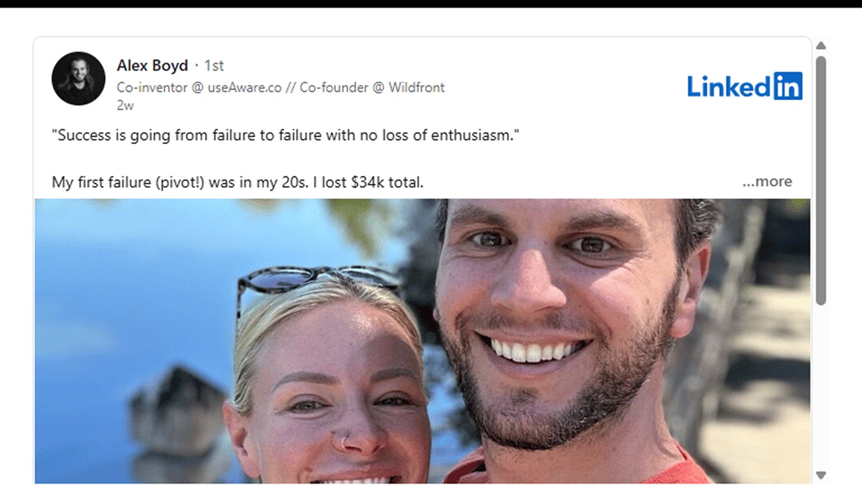Click the empty scrollbar track below the thumb

[x=821, y=387]
